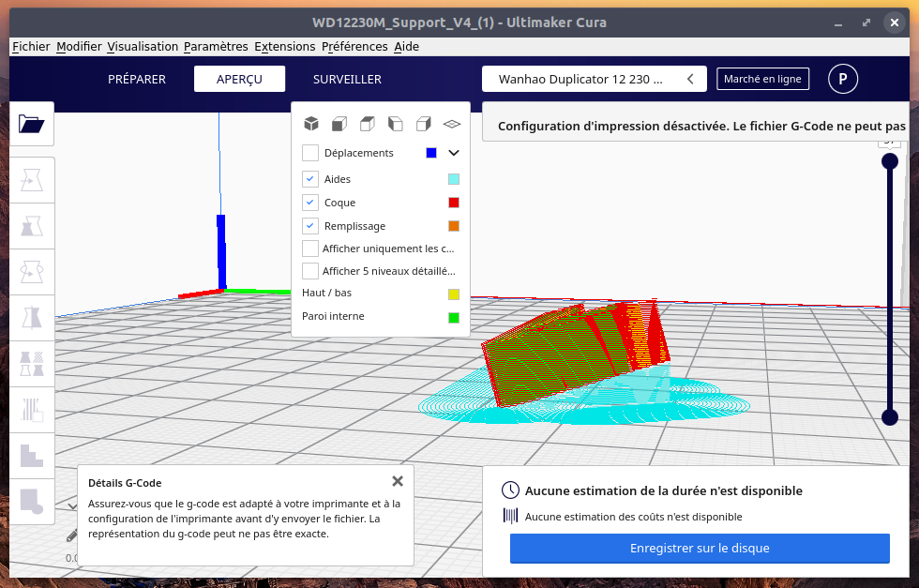Click the 'Paroi interne' legend label
Screen dimensions: 919x588
pos(333,316)
